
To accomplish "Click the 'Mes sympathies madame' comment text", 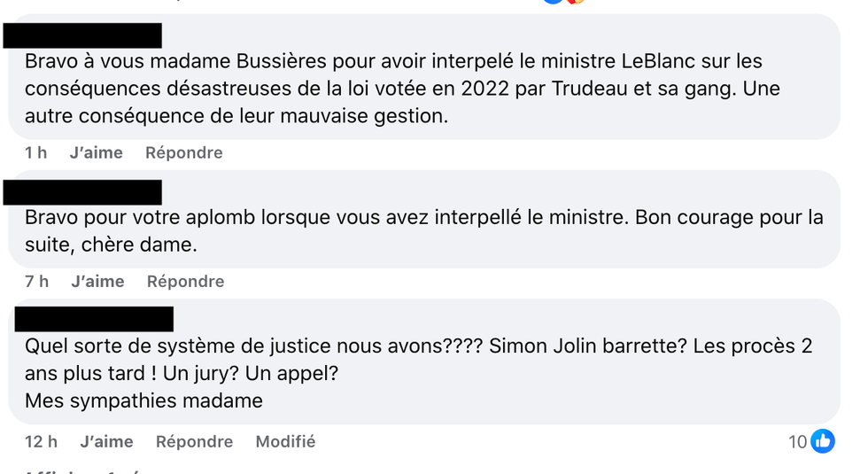I will (143, 400).
